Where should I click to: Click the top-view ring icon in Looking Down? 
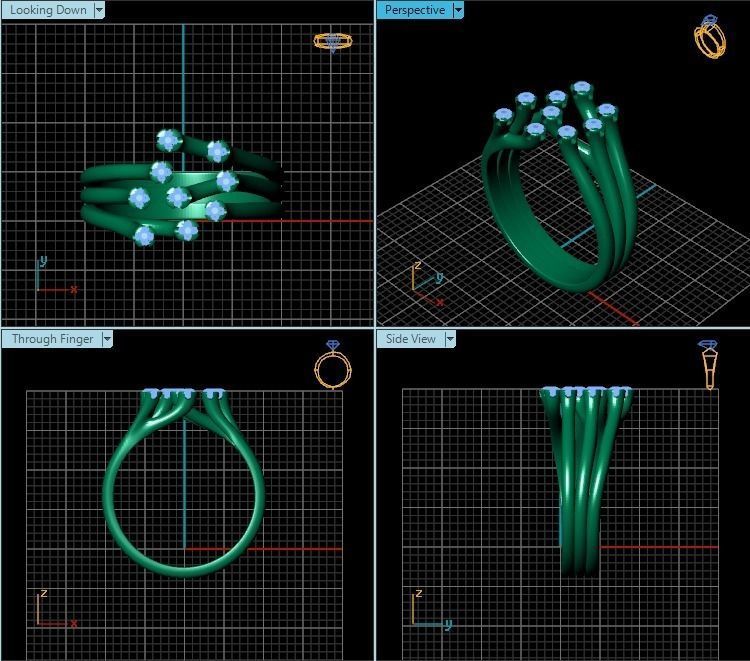click(x=333, y=43)
